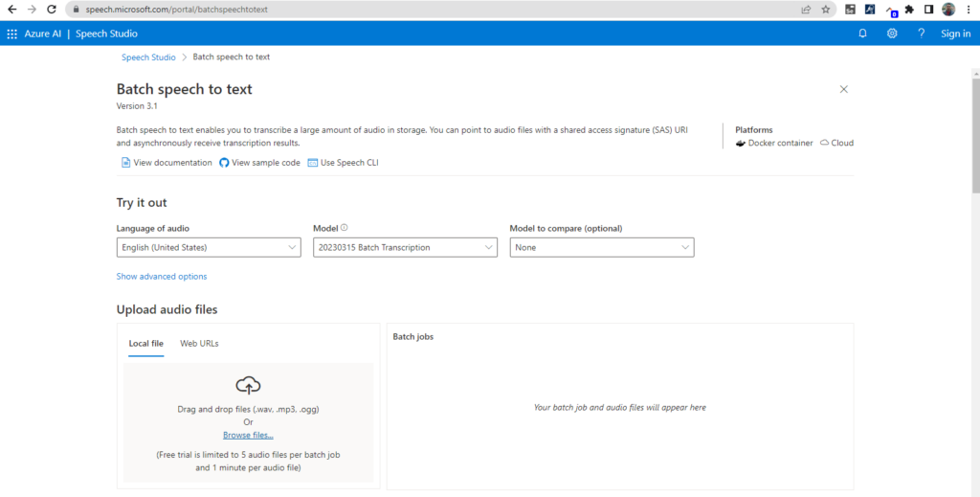
Task: Open Use Speech CLI link
Action: tap(343, 163)
